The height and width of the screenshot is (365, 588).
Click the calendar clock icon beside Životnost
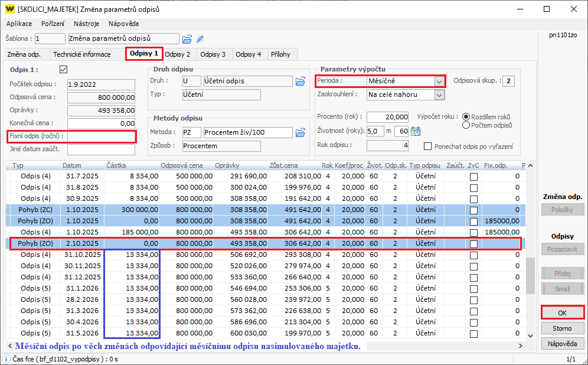coord(416,131)
